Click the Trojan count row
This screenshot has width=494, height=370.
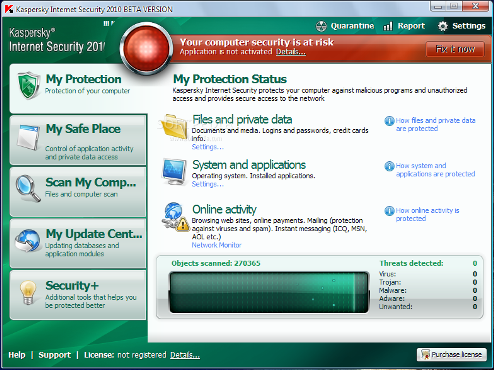coord(428,282)
